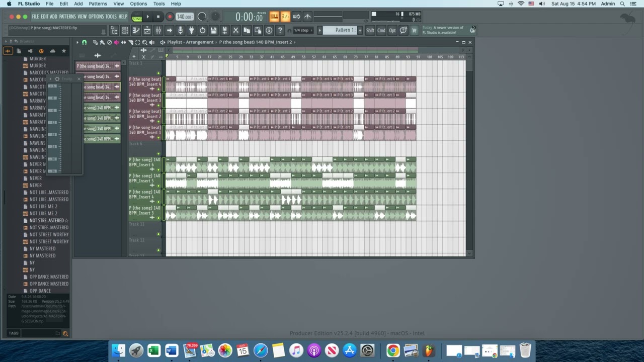644x362 pixels.
Task: Toggle Pattern/Song mode button
Action: point(137,18)
